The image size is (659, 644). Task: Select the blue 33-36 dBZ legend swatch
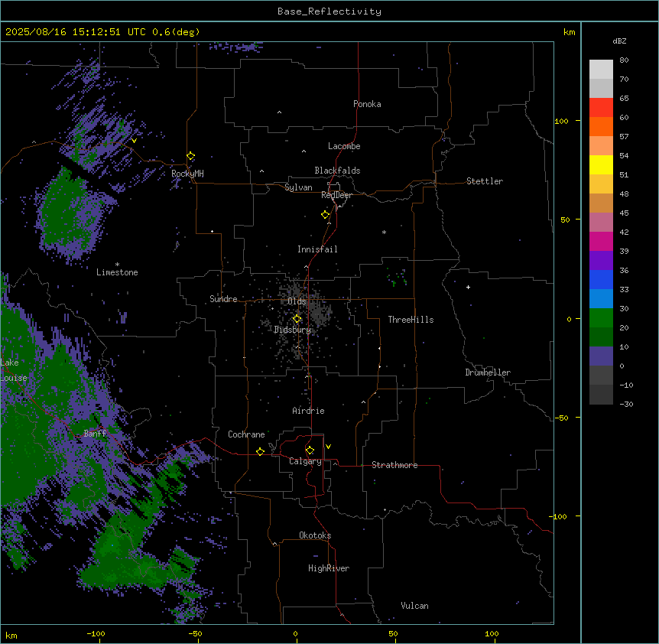click(x=601, y=279)
